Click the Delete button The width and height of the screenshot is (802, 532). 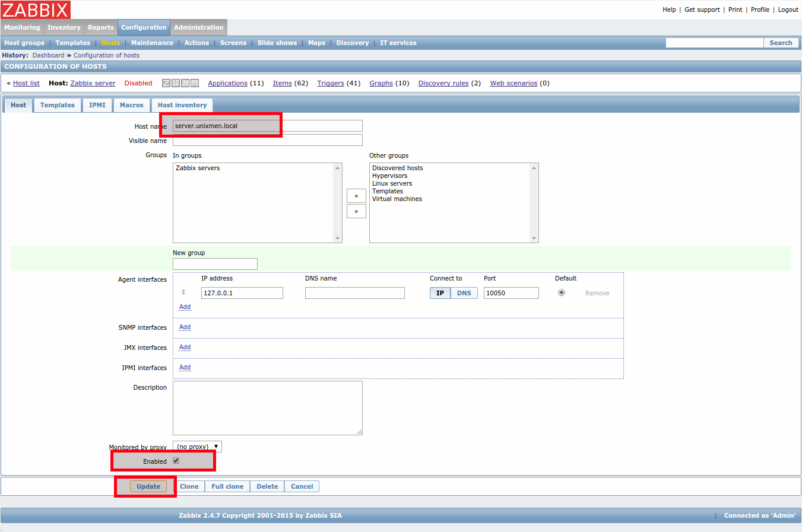point(267,486)
